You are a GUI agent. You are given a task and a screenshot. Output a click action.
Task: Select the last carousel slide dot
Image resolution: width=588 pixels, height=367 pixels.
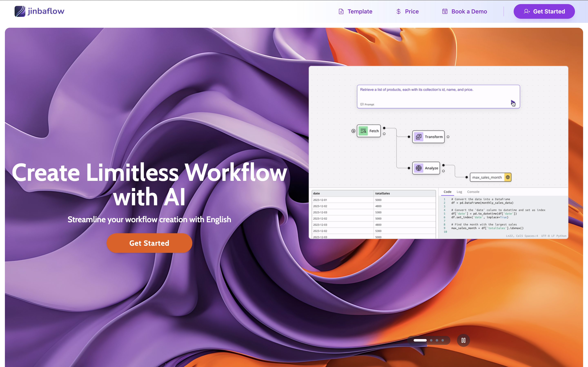tap(443, 340)
